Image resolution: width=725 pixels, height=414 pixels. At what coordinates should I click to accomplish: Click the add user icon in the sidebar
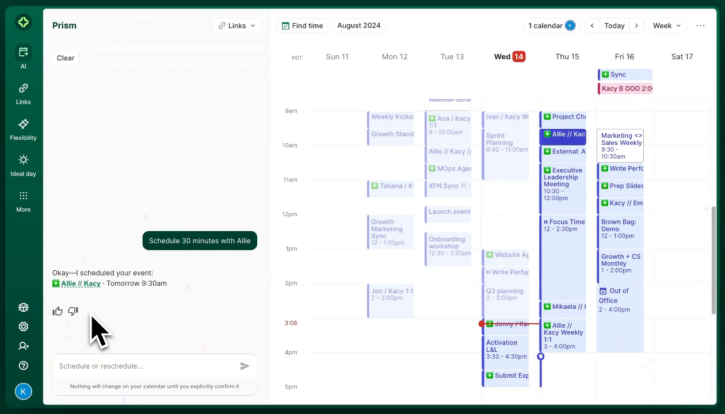[x=23, y=345]
